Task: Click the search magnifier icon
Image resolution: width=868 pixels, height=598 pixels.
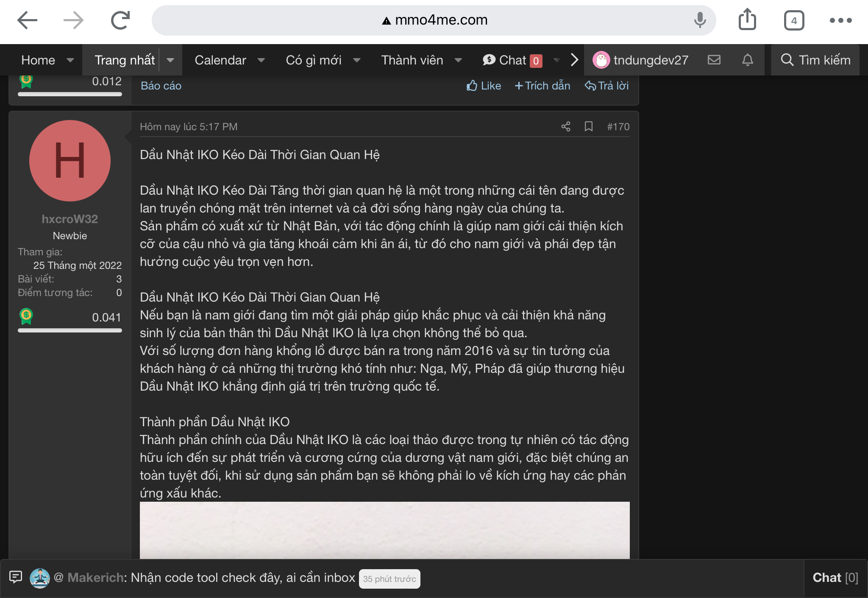Action: [x=787, y=60]
